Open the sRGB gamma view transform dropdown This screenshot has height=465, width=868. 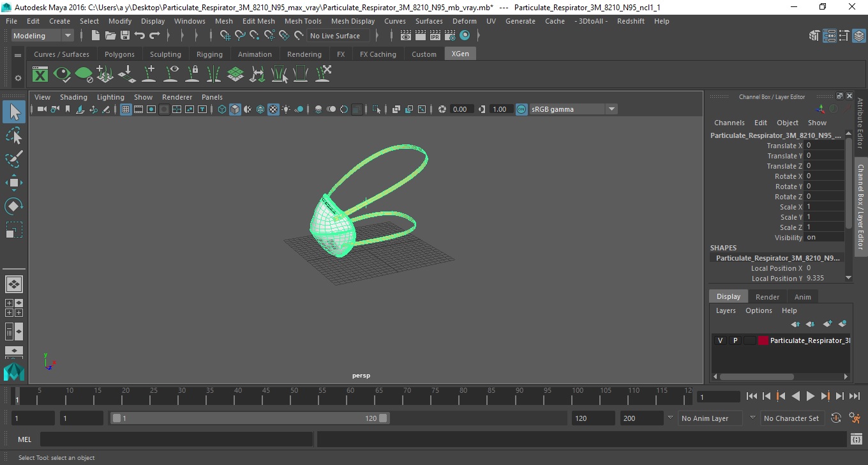573,109
